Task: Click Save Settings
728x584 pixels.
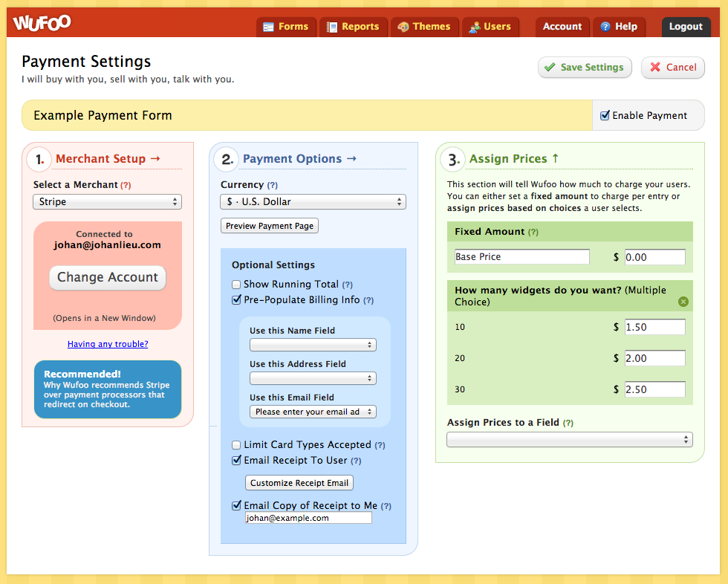Action: coord(585,68)
